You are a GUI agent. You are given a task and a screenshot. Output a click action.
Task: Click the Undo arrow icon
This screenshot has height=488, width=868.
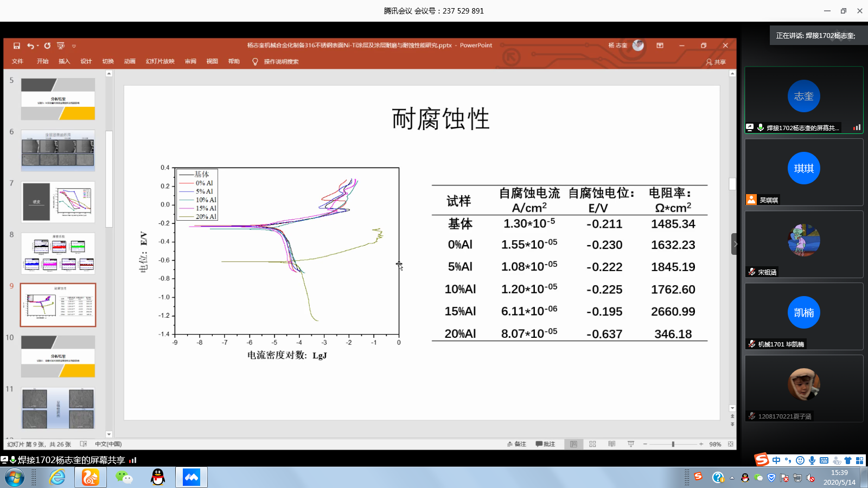point(30,46)
